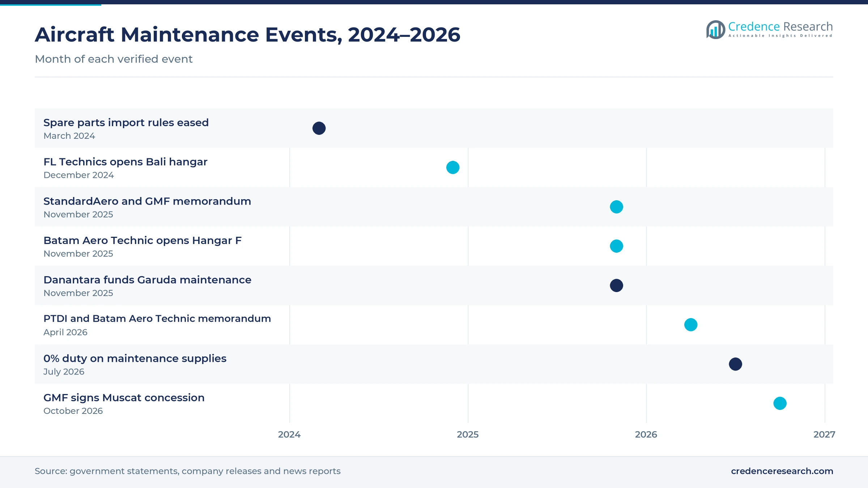The width and height of the screenshot is (868, 488).
Task: Select the Danantara funds Garuda maintenance label
Action: pos(147,280)
